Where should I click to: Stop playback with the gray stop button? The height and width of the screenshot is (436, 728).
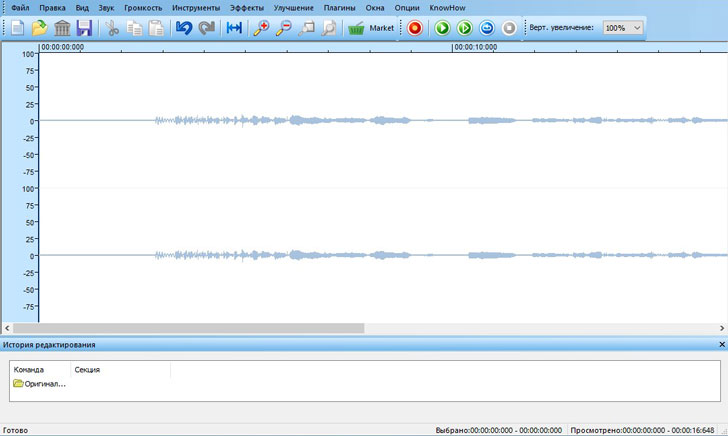(x=508, y=28)
